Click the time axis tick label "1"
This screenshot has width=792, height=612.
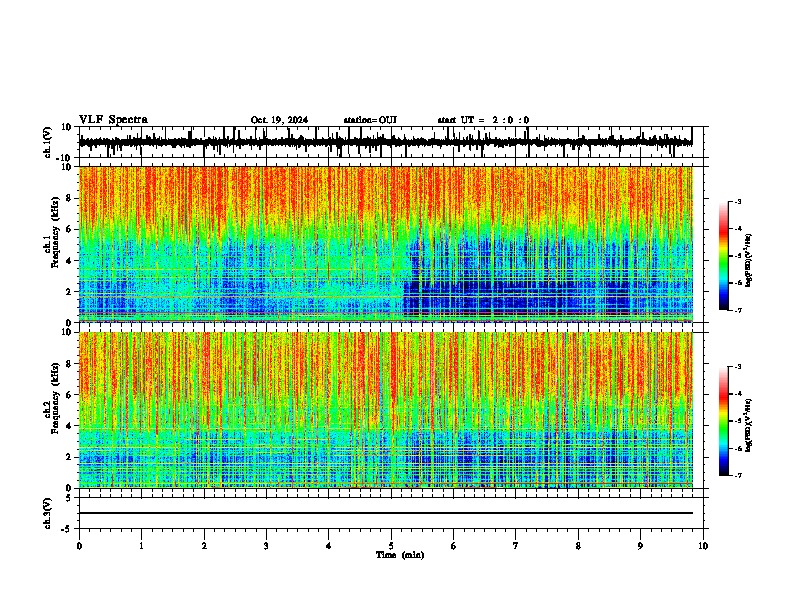pos(142,546)
